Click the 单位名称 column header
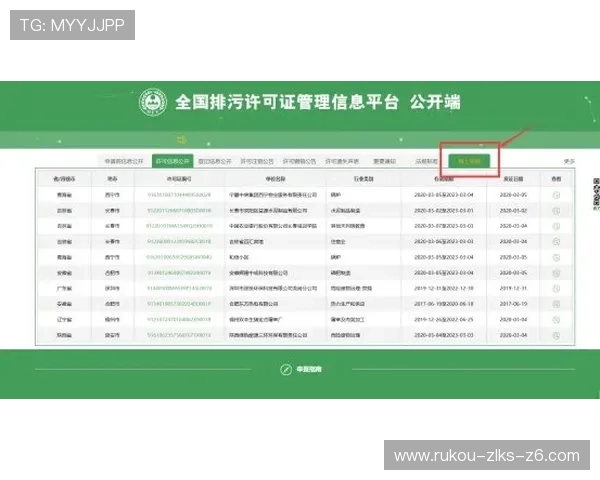This screenshot has width=600, height=480. 276,179
